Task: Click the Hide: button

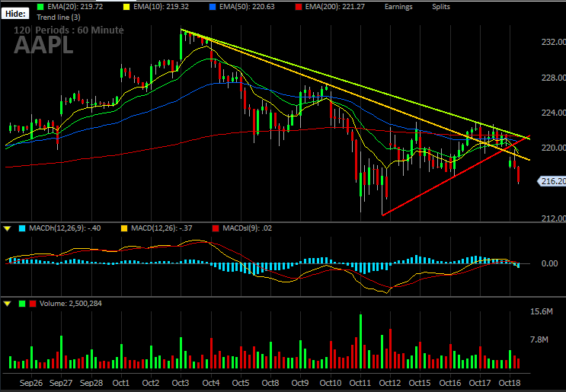Action: 15,14
